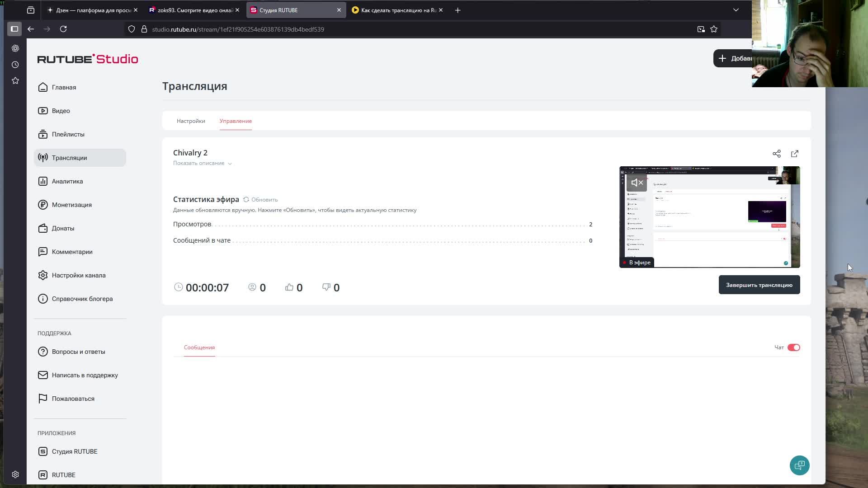The image size is (868, 488).
Task: Click the bookmark star in address bar
Action: pos(713,29)
